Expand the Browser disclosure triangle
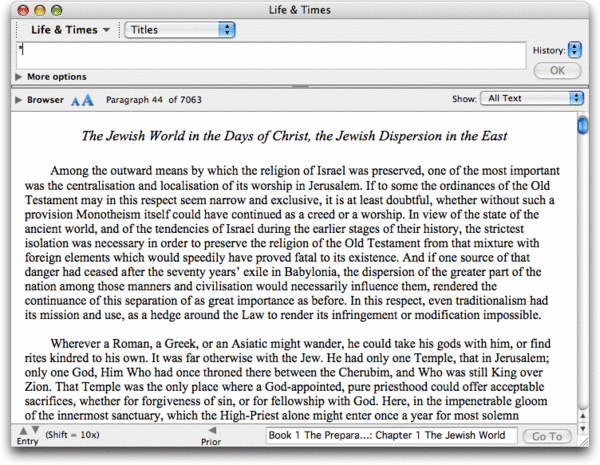 pyautogui.click(x=18, y=100)
